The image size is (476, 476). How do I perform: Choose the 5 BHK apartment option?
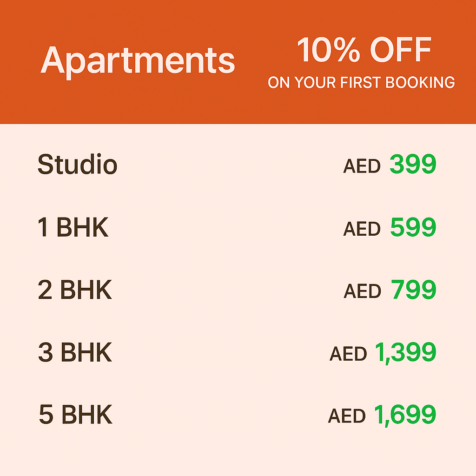(75, 415)
